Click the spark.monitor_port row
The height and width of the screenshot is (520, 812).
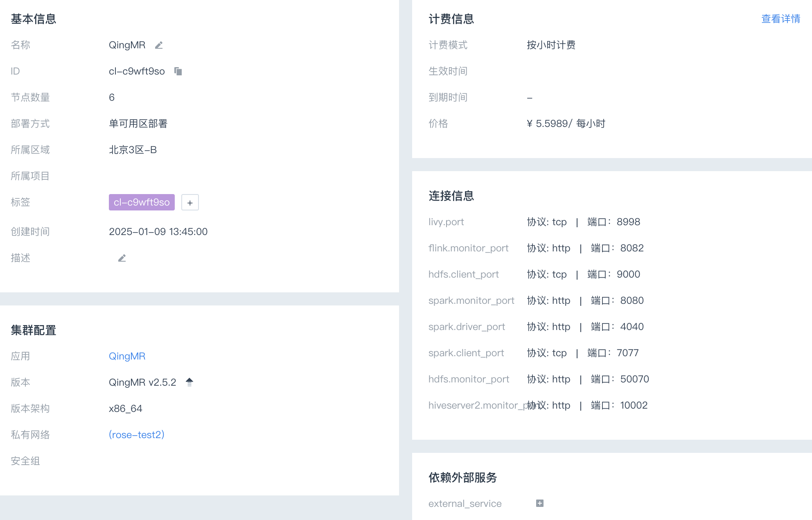coord(471,300)
